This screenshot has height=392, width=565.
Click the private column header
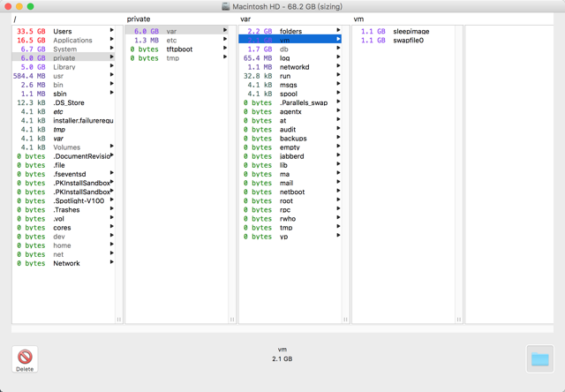(139, 19)
